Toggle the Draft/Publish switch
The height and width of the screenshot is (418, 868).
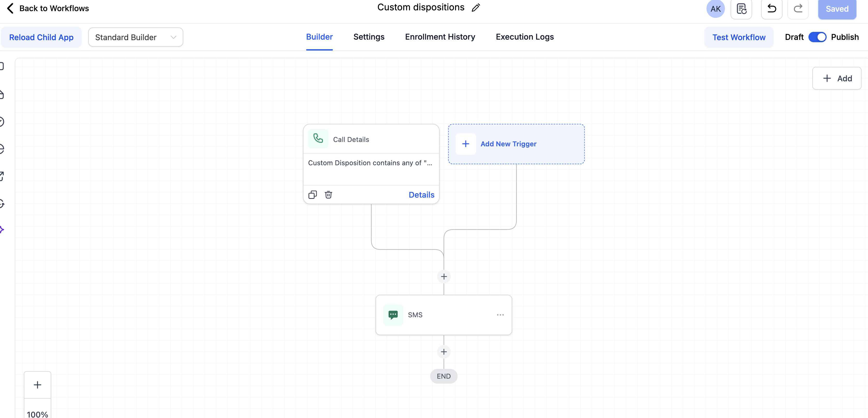click(817, 37)
